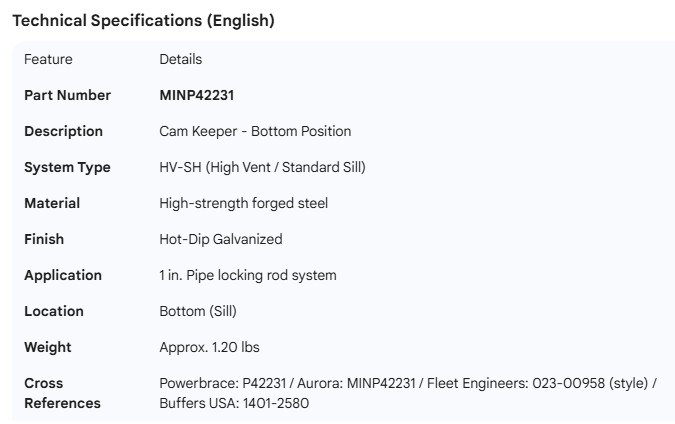675x424 pixels.
Task: Select the Finish row label
Action: click(44, 239)
